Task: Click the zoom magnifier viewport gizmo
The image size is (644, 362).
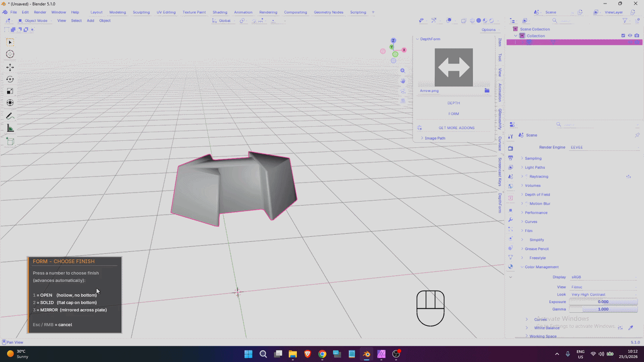Action: pyautogui.click(x=403, y=71)
